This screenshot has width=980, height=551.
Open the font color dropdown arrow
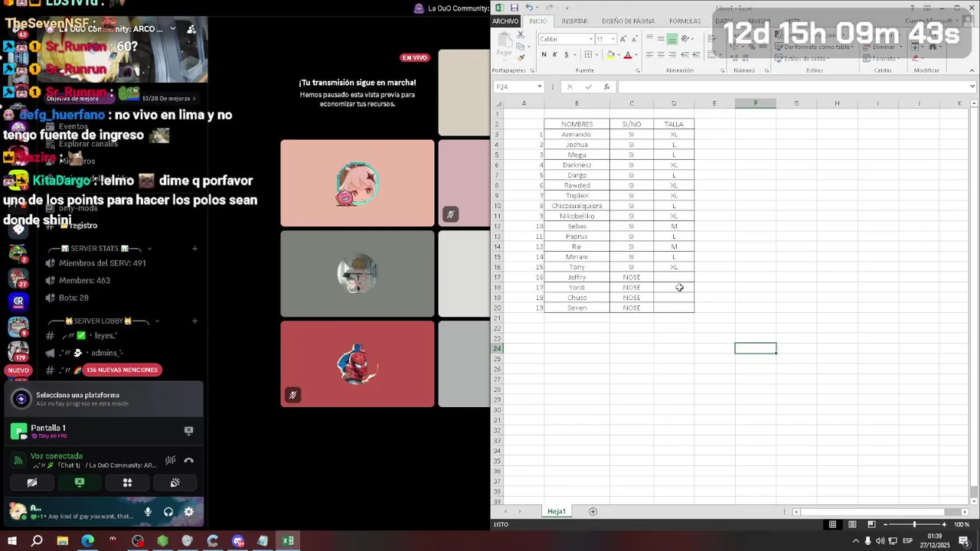pos(636,54)
